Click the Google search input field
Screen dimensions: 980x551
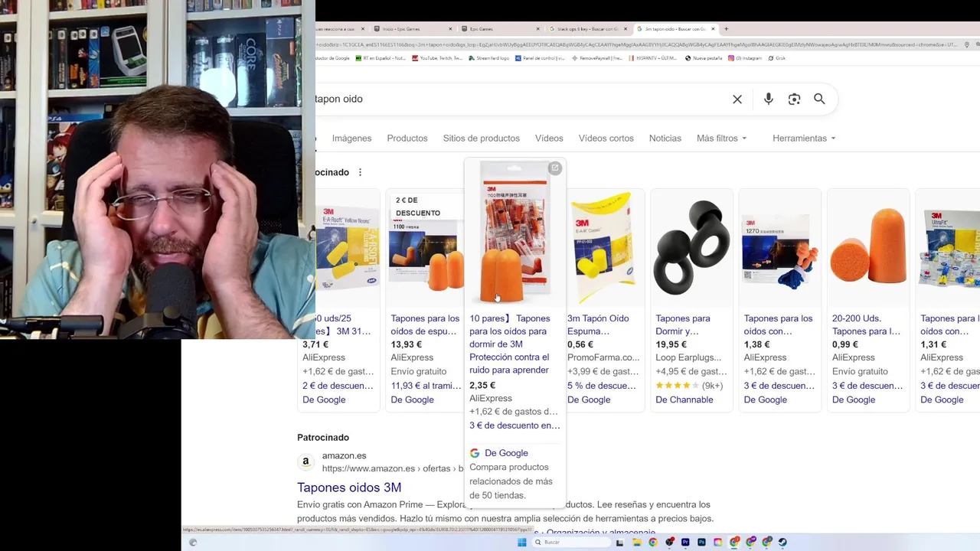coord(521,99)
